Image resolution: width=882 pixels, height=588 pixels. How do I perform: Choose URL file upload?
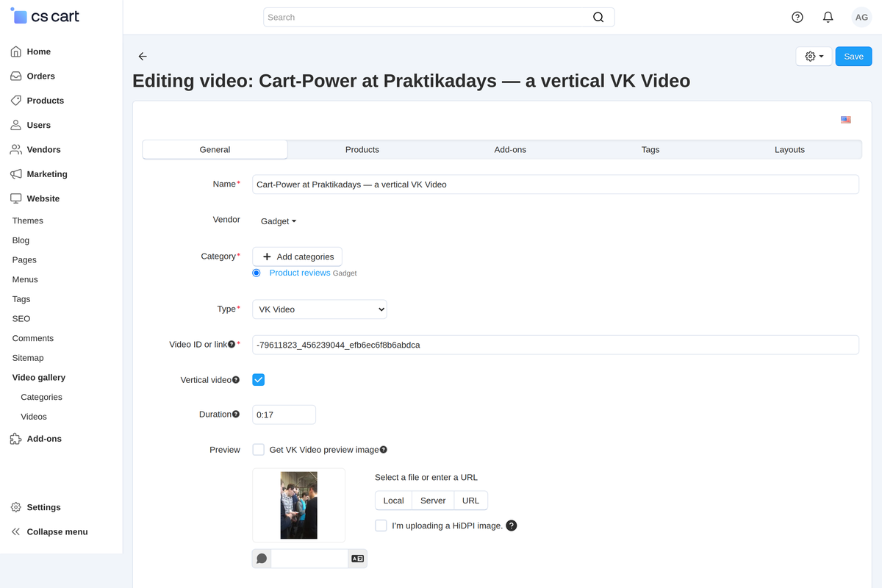coord(470,501)
